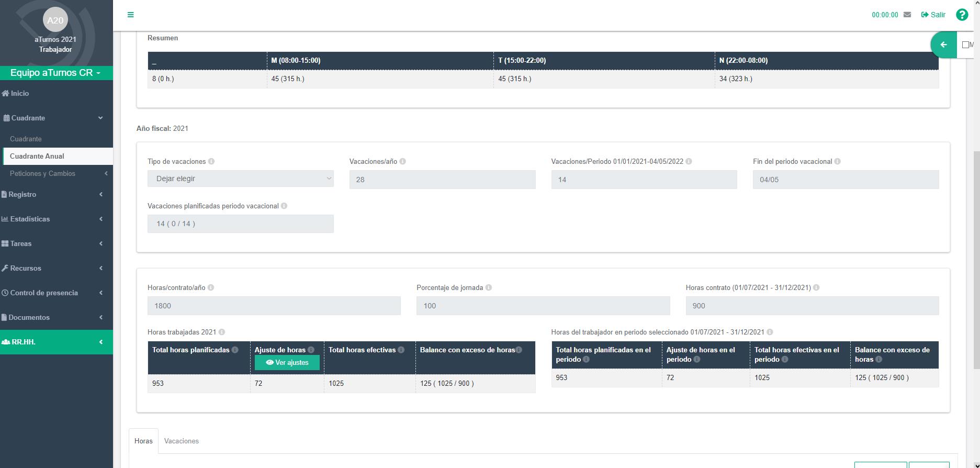Click the green help question mark icon
This screenshot has height=468, width=980.
[x=962, y=15]
